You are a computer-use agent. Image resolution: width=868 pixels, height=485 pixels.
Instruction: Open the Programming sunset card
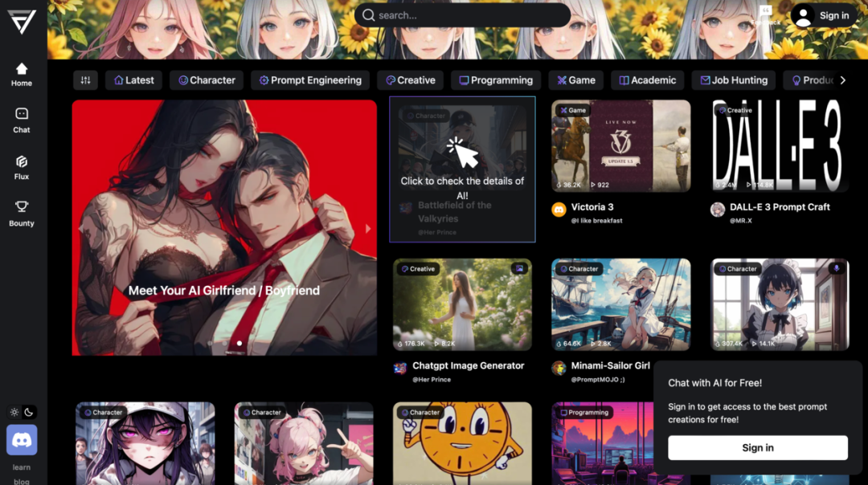[x=604, y=443]
